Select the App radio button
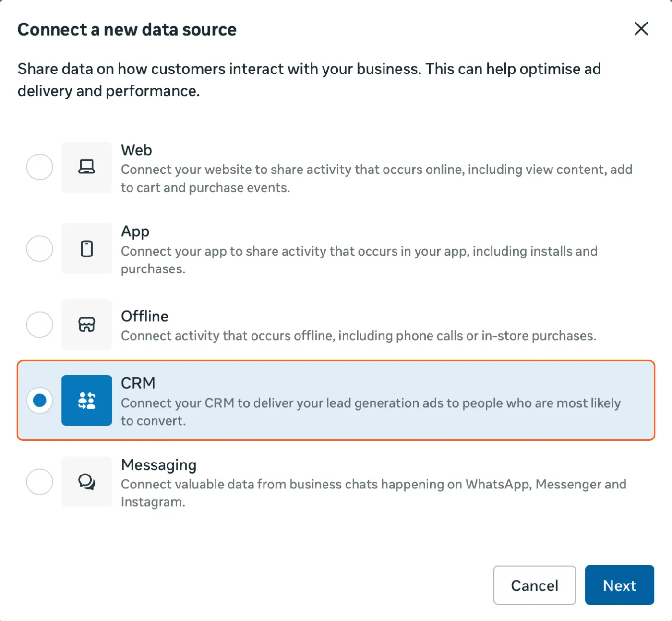This screenshot has height=621, width=672. point(39,249)
